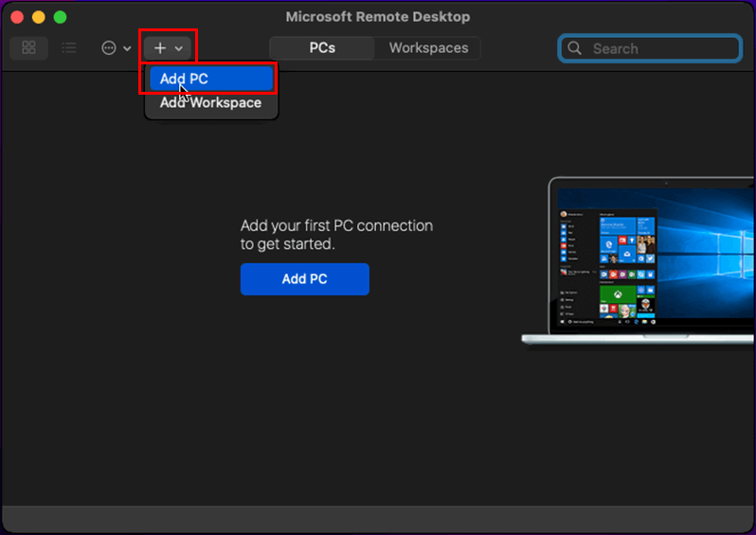Maximize the window with green button

coord(60,17)
